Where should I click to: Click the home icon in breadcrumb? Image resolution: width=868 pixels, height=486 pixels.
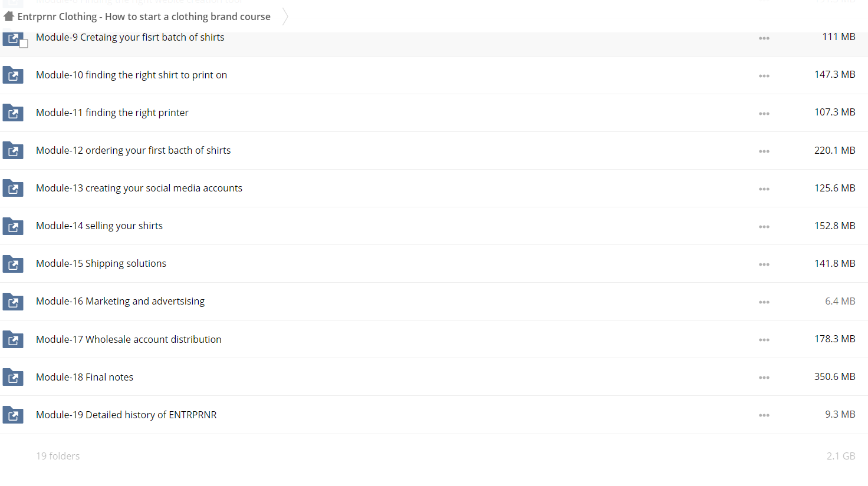pos(9,16)
